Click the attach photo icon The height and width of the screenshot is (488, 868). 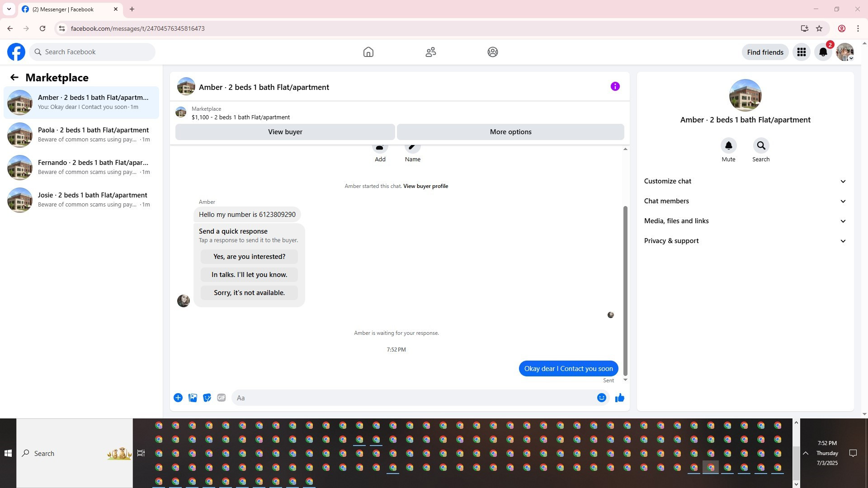click(x=193, y=398)
